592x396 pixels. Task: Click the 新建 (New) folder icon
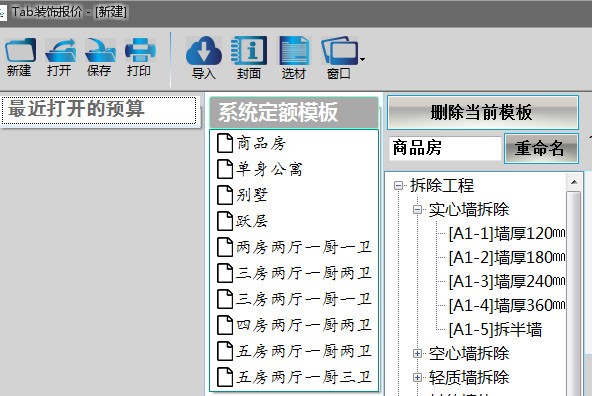[x=20, y=50]
